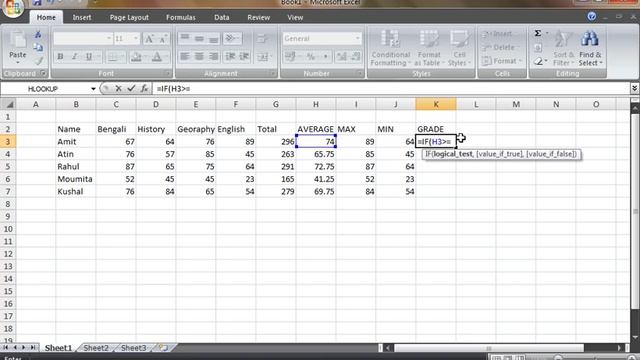Click the Insert Function fx icon
640x360 pixels.
tap(144, 88)
